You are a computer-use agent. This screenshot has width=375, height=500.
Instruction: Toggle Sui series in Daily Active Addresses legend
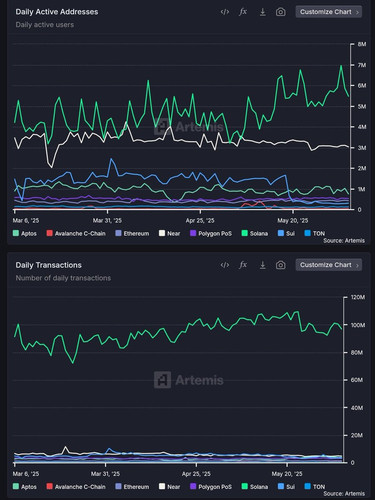pyautogui.click(x=287, y=233)
